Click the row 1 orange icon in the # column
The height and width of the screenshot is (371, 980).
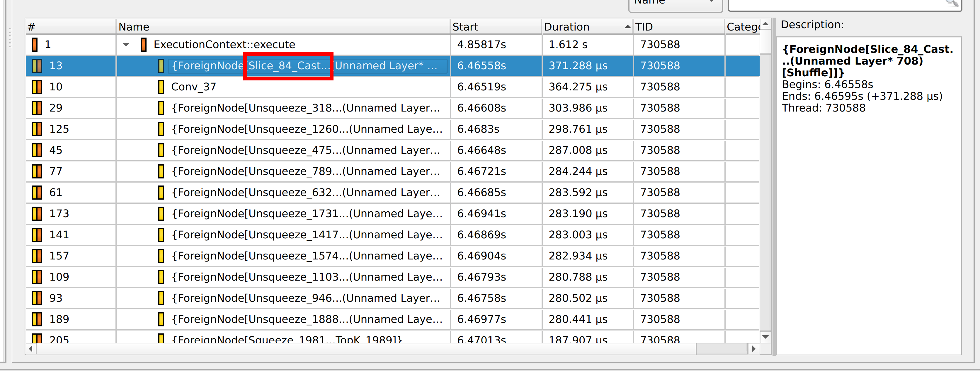pos(35,45)
